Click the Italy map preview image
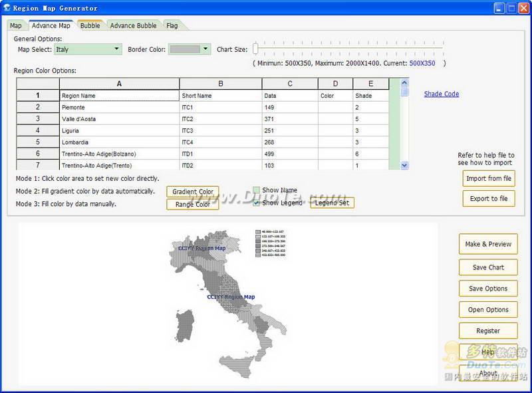This screenshot has height=393, width=532. click(229, 304)
